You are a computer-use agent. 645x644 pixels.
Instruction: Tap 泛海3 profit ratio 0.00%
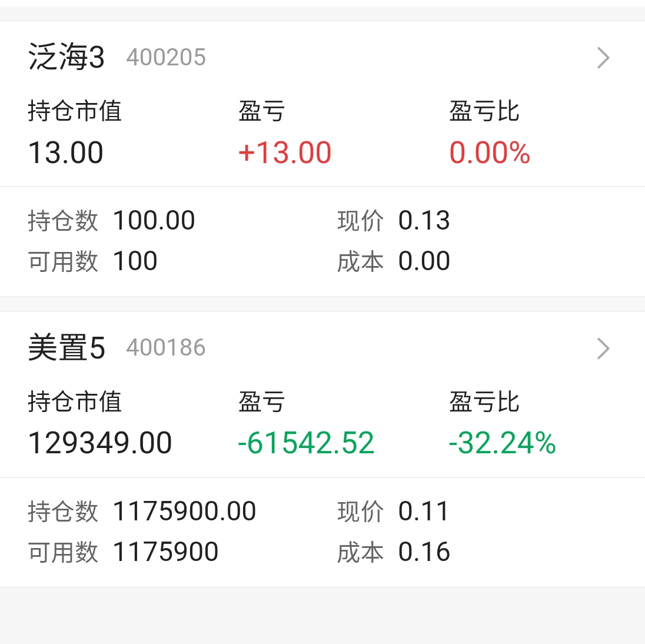[x=490, y=152]
